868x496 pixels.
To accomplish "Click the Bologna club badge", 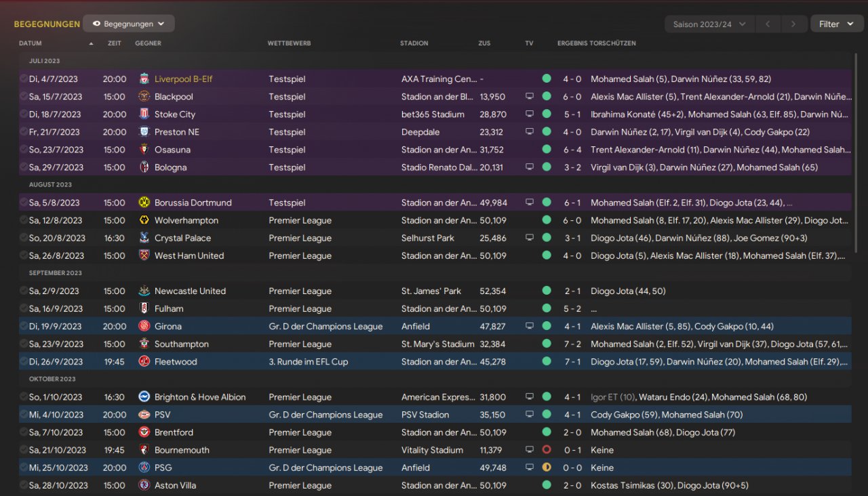I will point(144,167).
